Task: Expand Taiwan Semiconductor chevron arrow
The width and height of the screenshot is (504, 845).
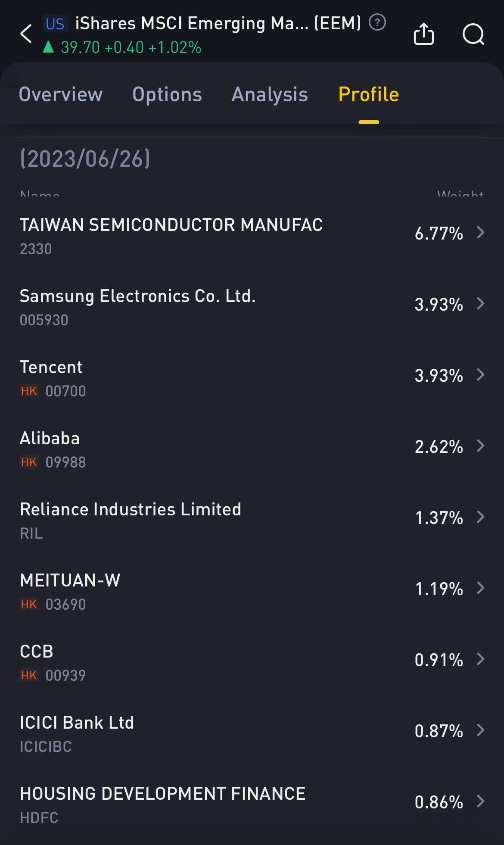Action: [481, 233]
